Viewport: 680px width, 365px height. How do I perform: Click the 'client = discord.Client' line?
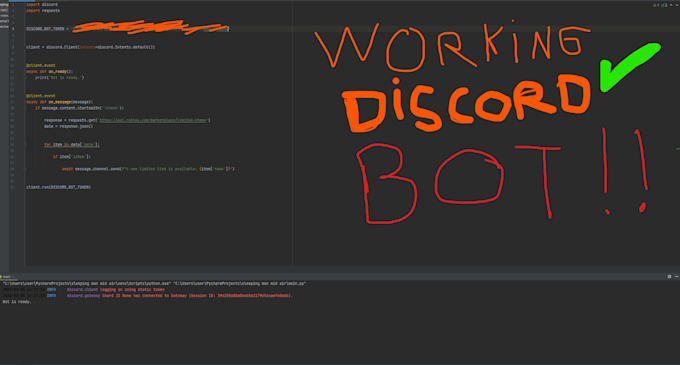[91, 47]
